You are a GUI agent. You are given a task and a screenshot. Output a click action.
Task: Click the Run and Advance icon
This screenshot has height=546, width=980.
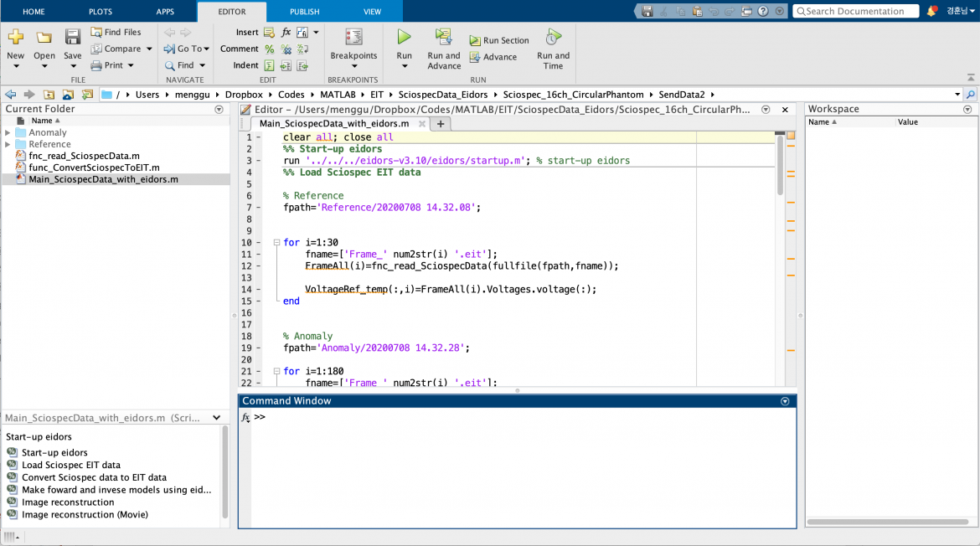(x=443, y=37)
